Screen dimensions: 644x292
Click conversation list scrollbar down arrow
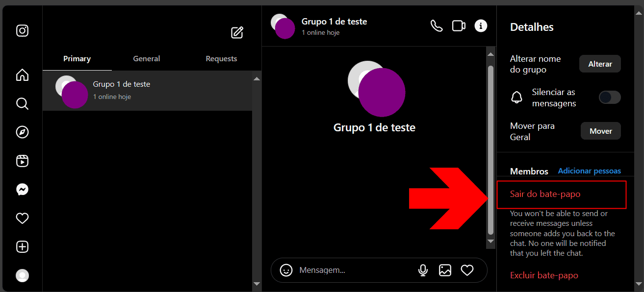click(x=257, y=283)
